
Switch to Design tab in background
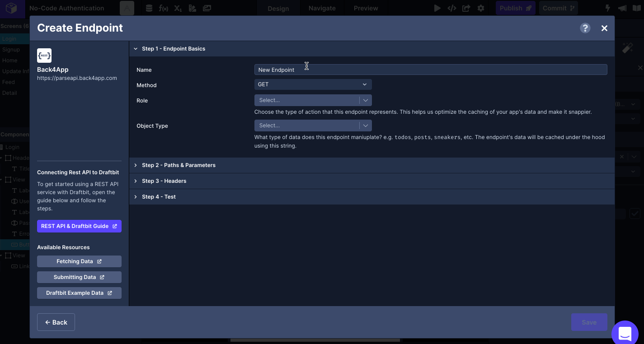pos(278,8)
